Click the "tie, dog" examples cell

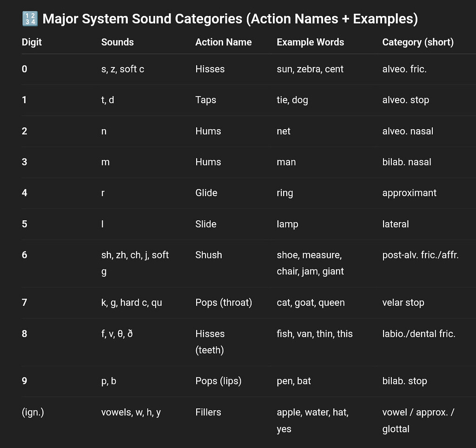(292, 100)
